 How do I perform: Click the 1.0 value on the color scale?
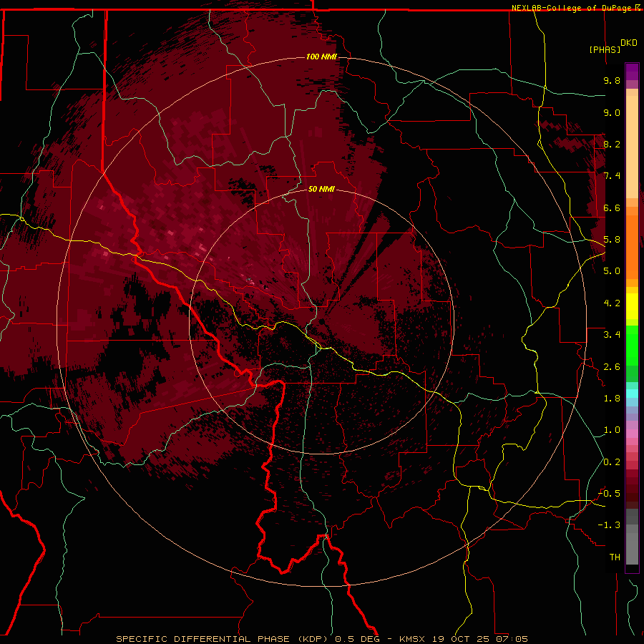pyautogui.click(x=612, y=430)
